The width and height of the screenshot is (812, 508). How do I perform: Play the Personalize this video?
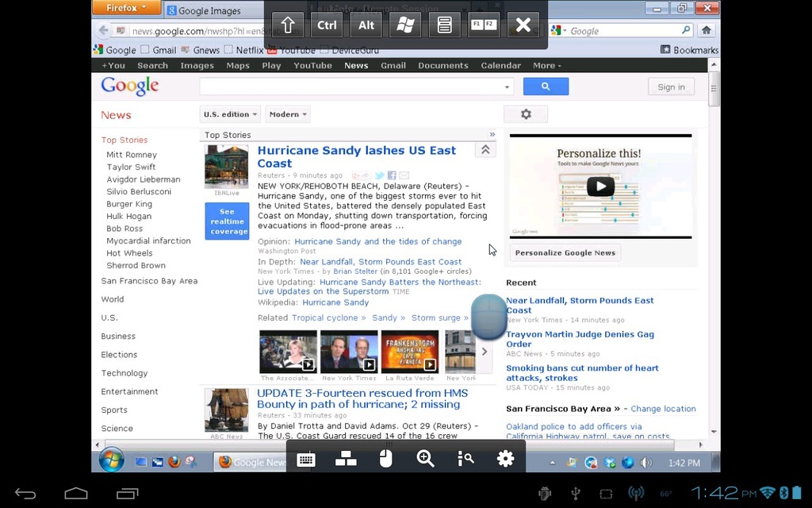click(x=601, y=186)
